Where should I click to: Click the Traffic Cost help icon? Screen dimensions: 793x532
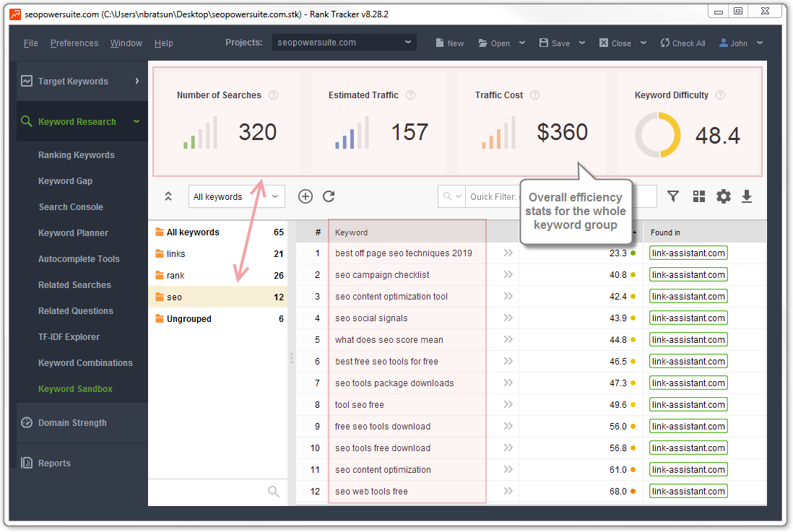[534, 95]
